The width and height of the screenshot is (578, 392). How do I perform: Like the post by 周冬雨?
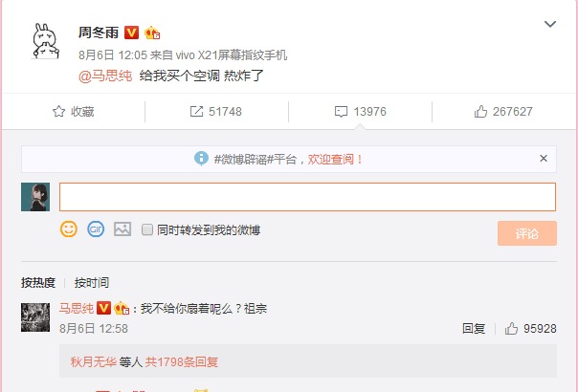point(503,112)
